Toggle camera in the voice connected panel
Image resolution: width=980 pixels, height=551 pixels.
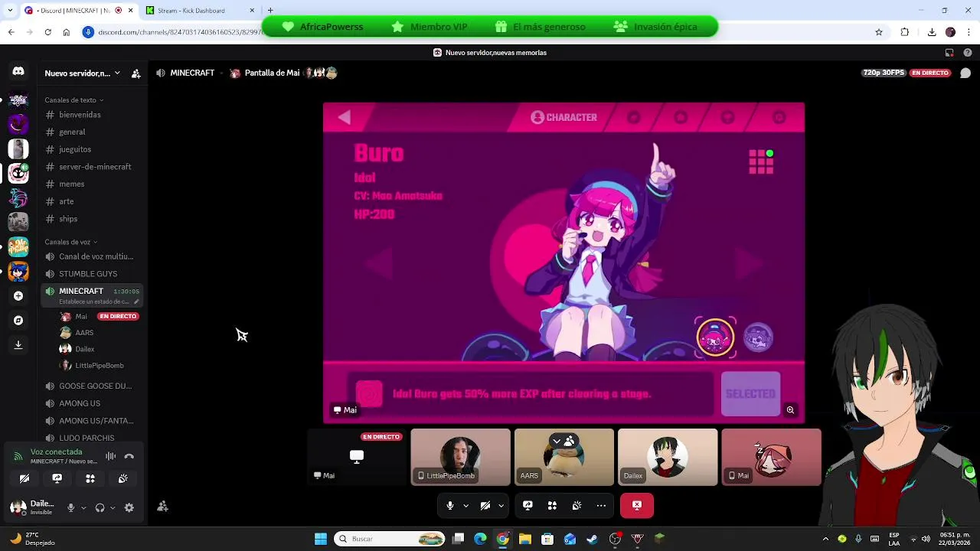(24, 478)
